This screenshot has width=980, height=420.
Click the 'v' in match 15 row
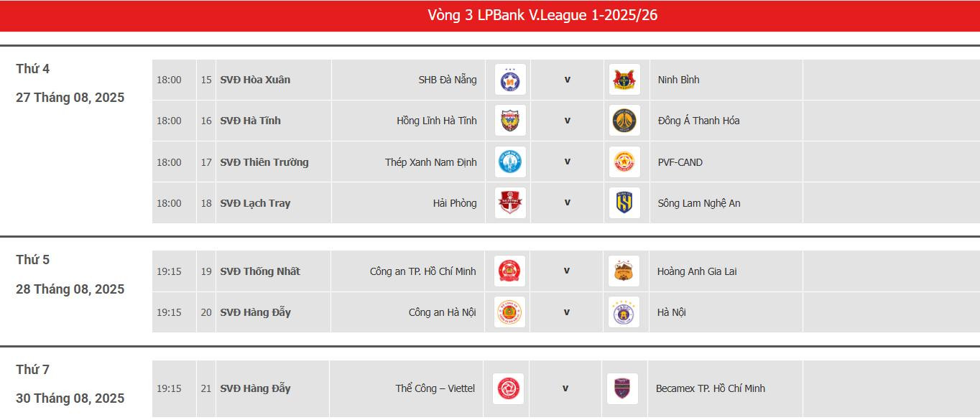tap(567, 80)
